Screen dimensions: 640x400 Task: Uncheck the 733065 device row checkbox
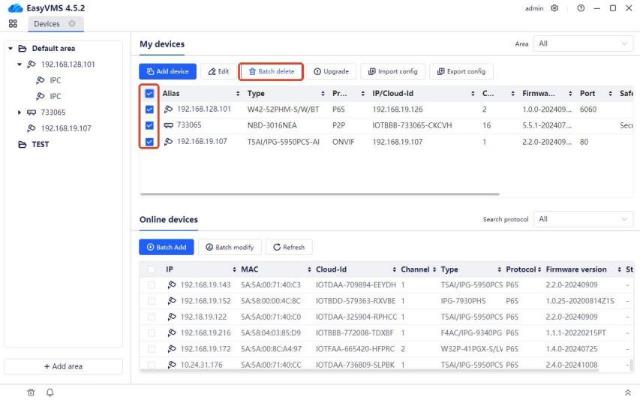[149, 125]
